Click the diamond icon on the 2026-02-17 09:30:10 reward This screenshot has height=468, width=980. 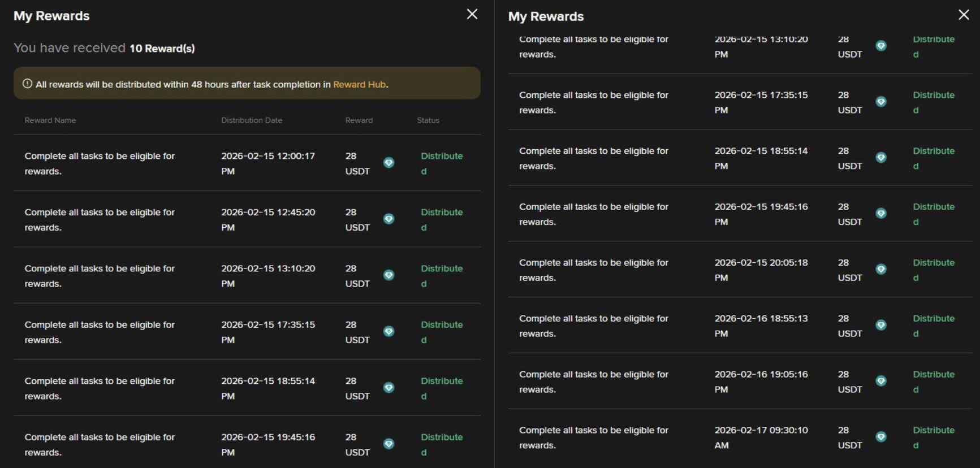click(x=880, y=437)
